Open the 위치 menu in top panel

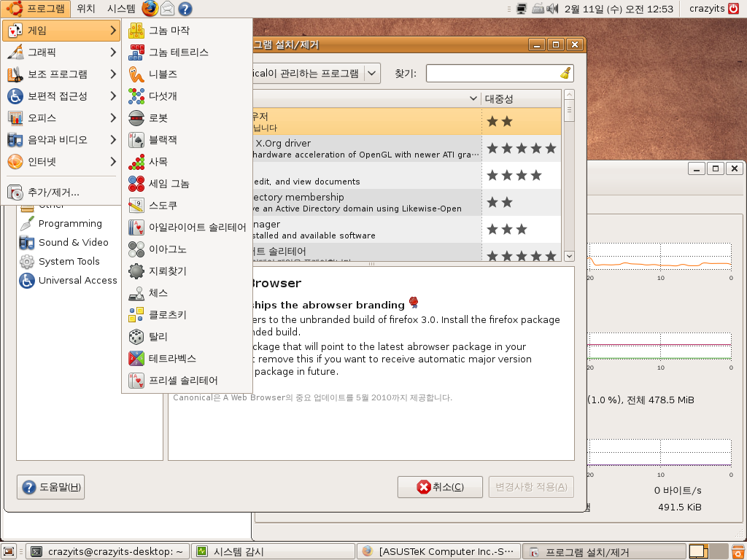click(x=86, y=9)
